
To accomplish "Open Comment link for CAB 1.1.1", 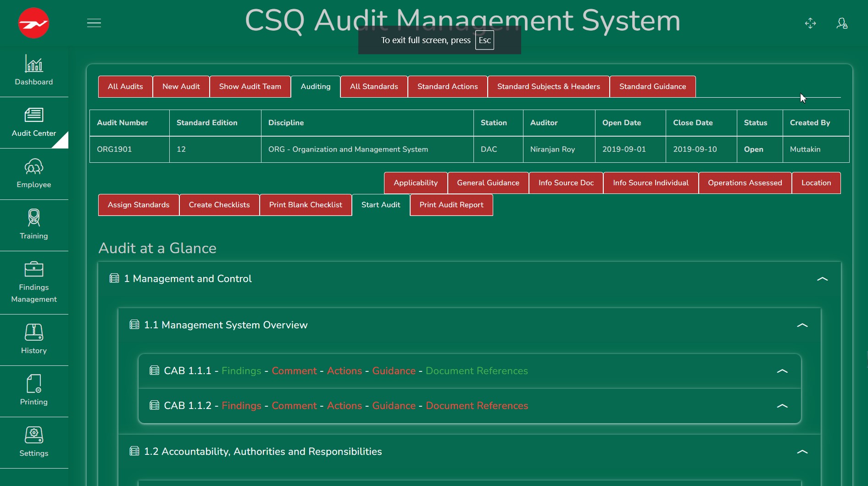I will click(x=294, y=371).
